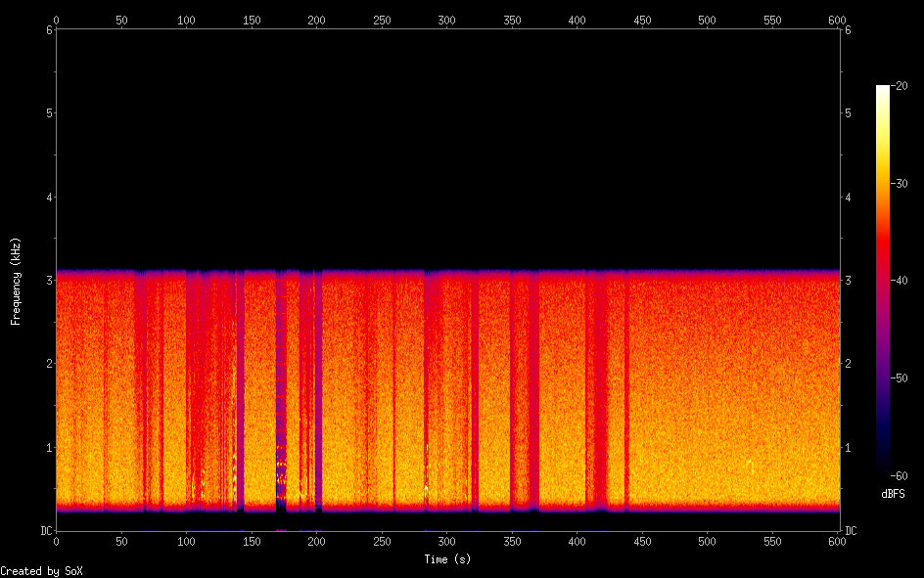Click the 150 tick on the top time axis
924x578 pixels.
(x=252, y=20)
